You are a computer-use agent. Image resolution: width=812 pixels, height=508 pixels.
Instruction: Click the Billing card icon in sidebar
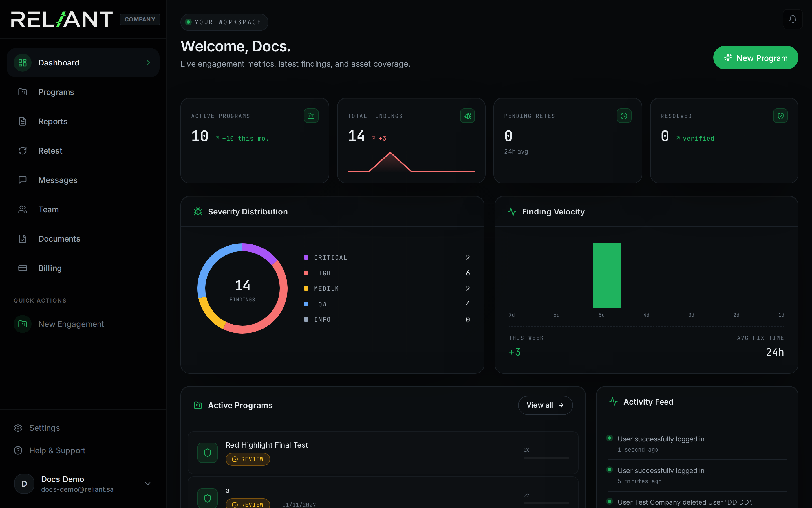pyautogui.click(x=23, y=268)
